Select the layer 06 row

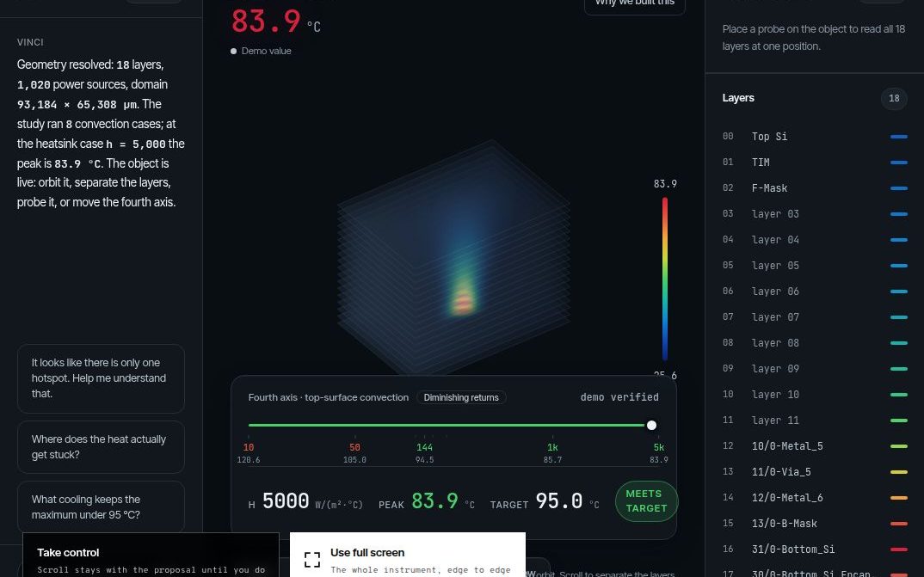(x=815, y=292)
